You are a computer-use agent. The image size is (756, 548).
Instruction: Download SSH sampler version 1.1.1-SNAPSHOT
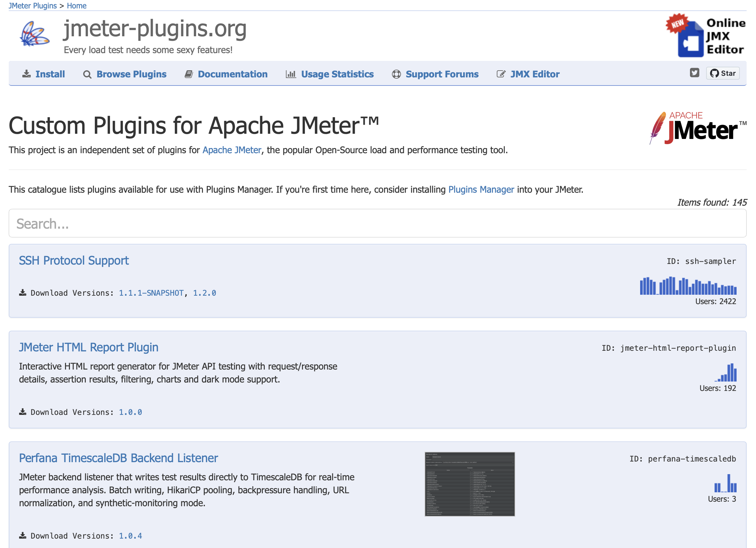pyautogui.click(x=151, y=293)
